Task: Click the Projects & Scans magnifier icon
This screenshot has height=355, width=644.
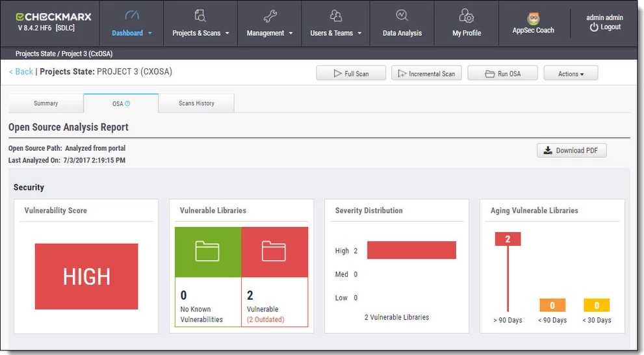Action: 200,16
